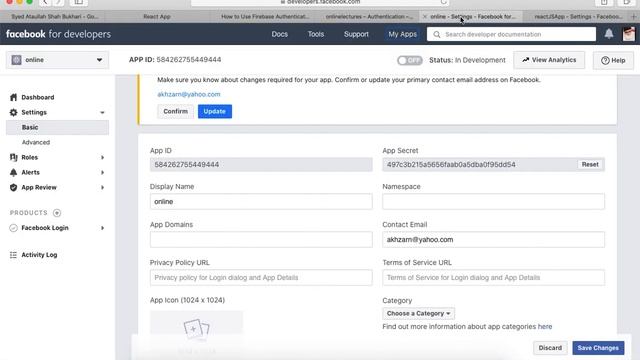Collapse the Settings section arrow
Image resolution: width=640 pixels, height=360 pixels.
click(x=102, y=112)
